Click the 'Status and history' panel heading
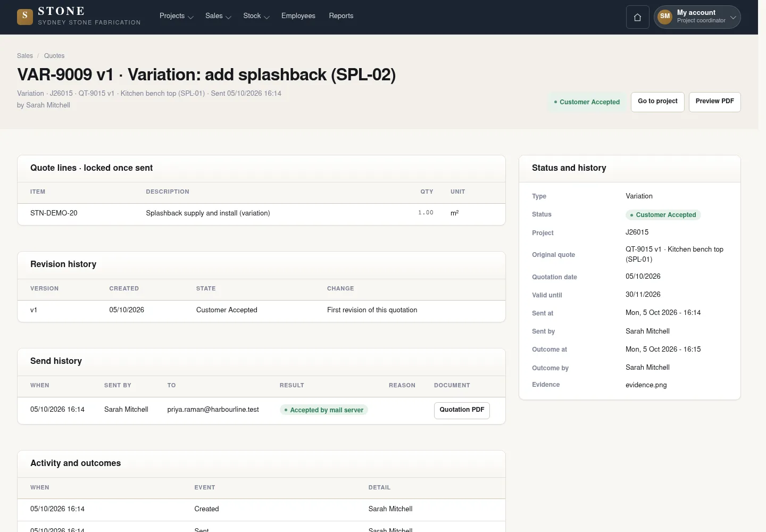766x532 pixels. (569, 168)
